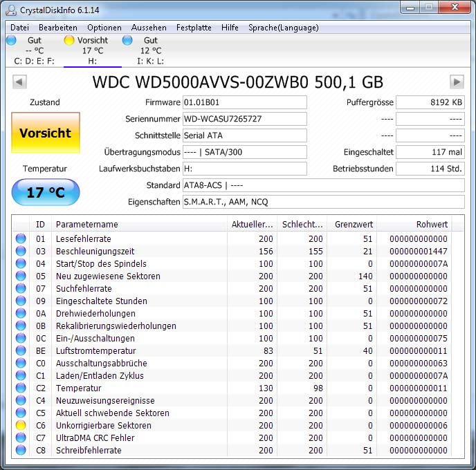Click raw value 000000001447
The height and width of the screenshot is (470, 476).
coord(419,251)
